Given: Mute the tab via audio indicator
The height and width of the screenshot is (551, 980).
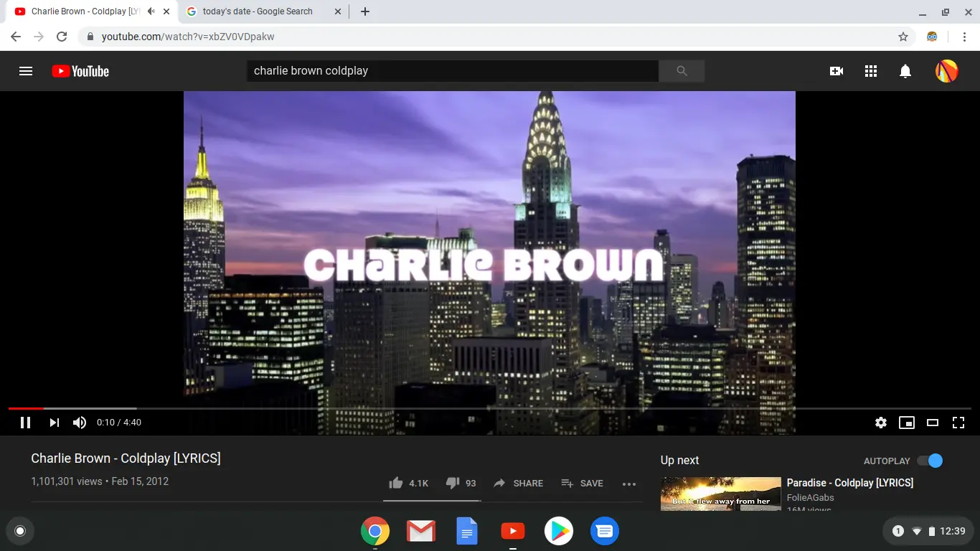Looking at the screenshot, I should pyautogui.click(x=151, y=11).
